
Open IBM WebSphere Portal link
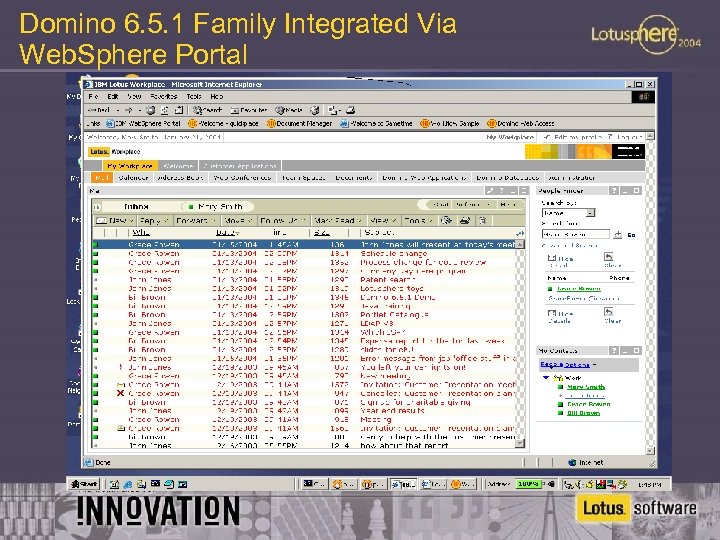(x=144, y=124)
